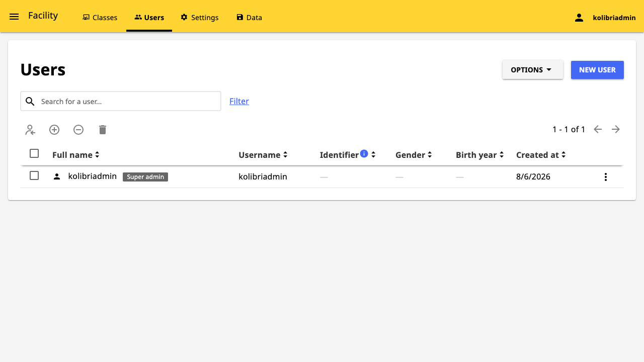644x362 pixels.
Task: Sort by Gender column
Action: coord(414,155)
